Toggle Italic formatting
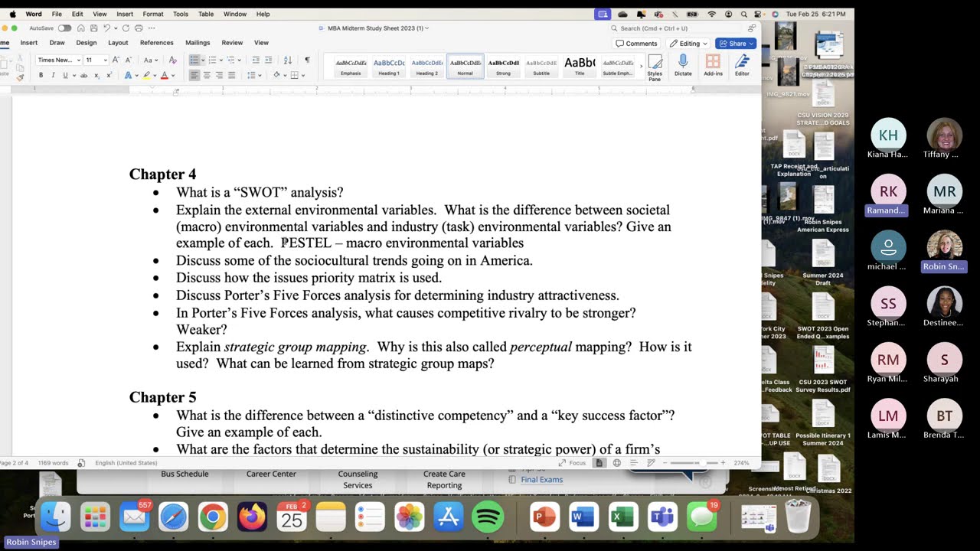The width and height of the screenshot is (980, 551). 53,75
